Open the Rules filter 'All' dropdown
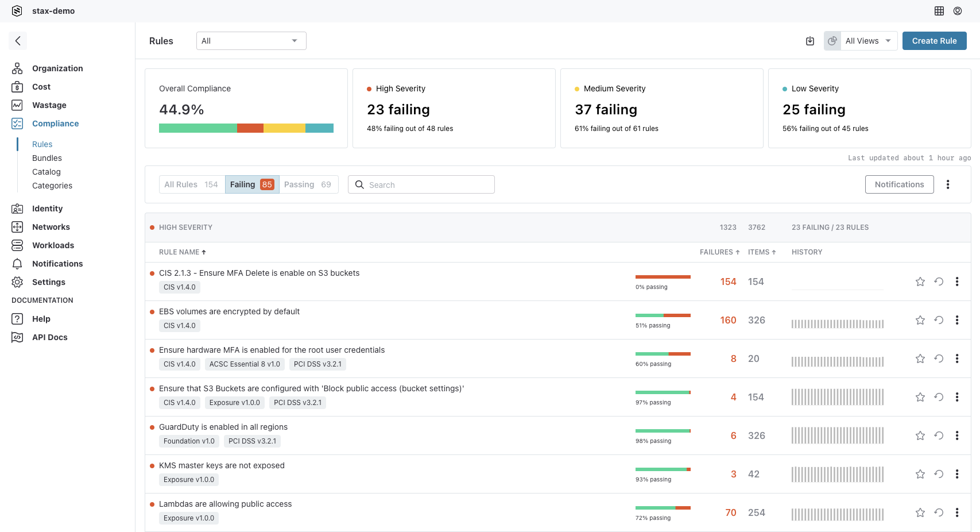 click(x=251, y=41)
